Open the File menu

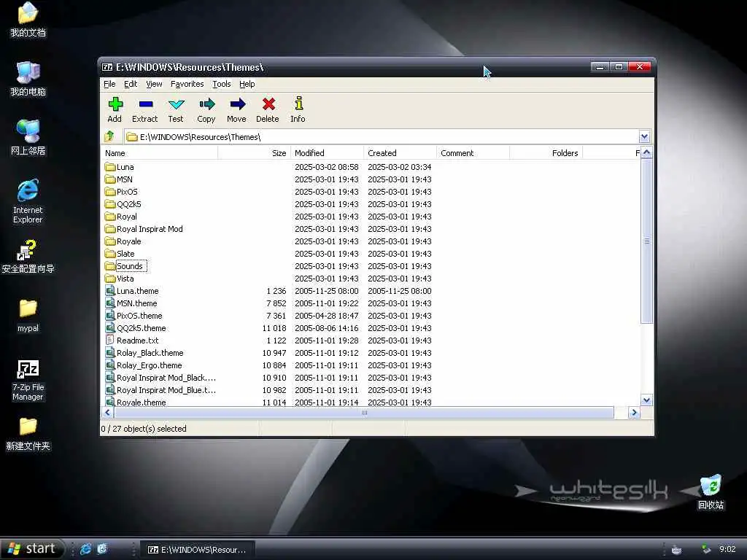(x=109, y=84)
